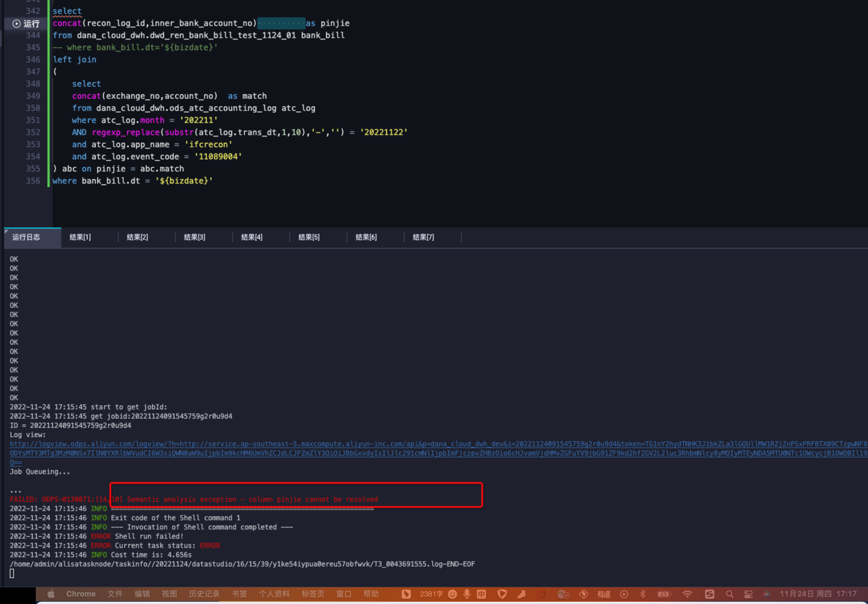
Task: Open the 结果[4] tab
Action: pos(252,237)
